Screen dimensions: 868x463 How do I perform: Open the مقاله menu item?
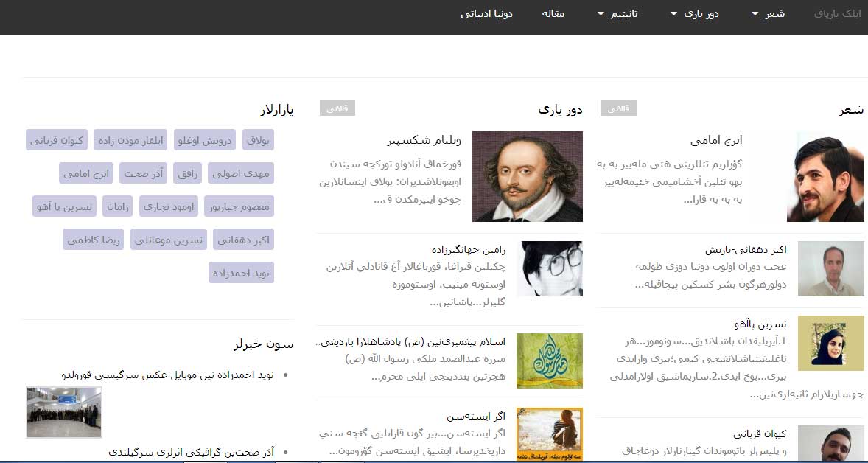tap(553, 14)
